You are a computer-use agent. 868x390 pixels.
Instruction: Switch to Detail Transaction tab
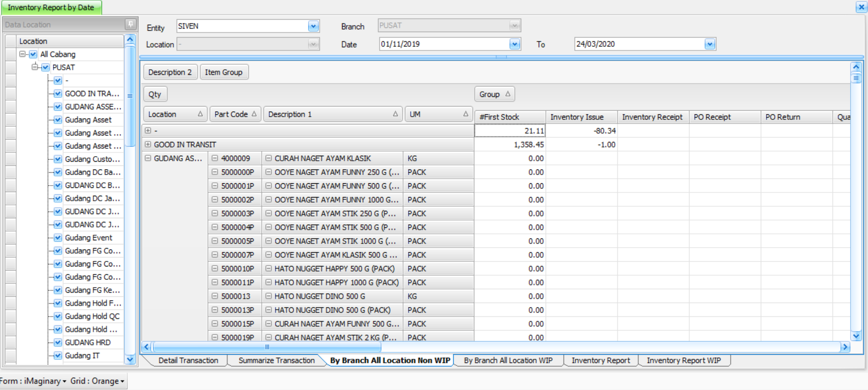pyautogui.click(x=188, y=361)
